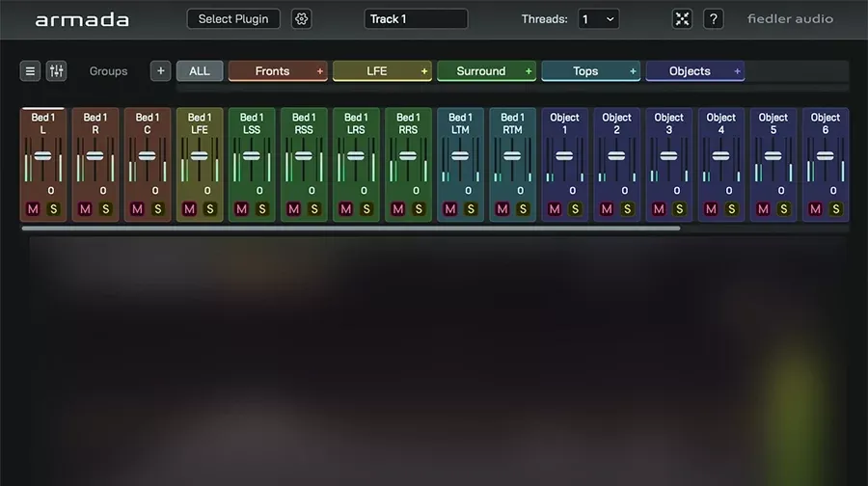This screenshot has width=868, height=486.
Task: Click Select Plugin button
Action: tap(233, 19)
